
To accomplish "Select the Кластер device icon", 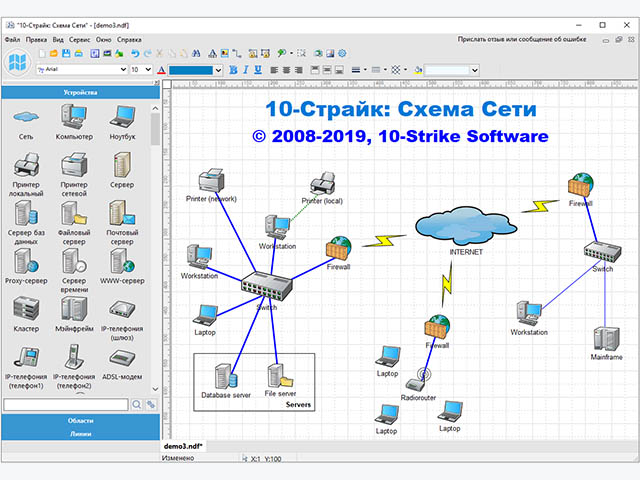I will coord(26,310).
